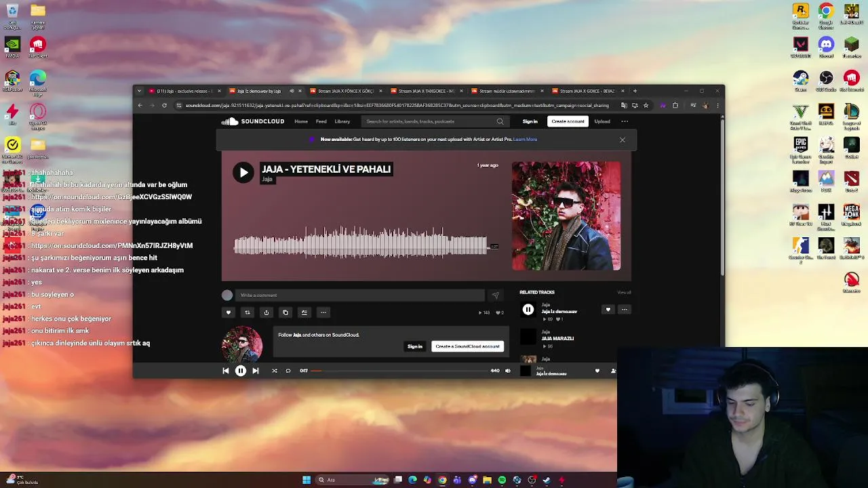The width and height of the screenshot is (868, 488).
Task: Open the header three-dots settings menu
Action: [625, 121]
